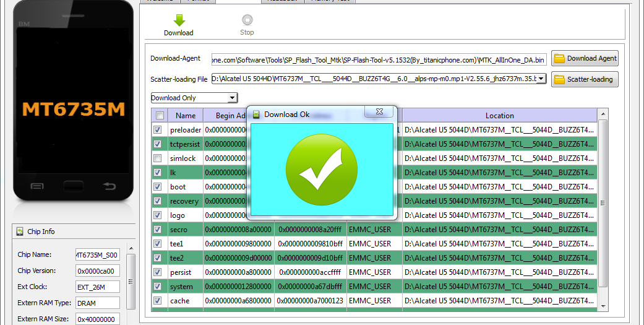Viewport: 644px width, 325px height.
Task: Click the Chip Name value field
Action: (x=98, y=255)
